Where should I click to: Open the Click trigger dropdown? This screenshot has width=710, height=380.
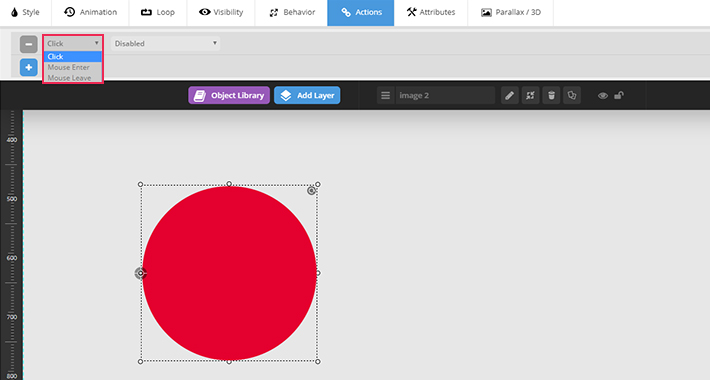72,43
